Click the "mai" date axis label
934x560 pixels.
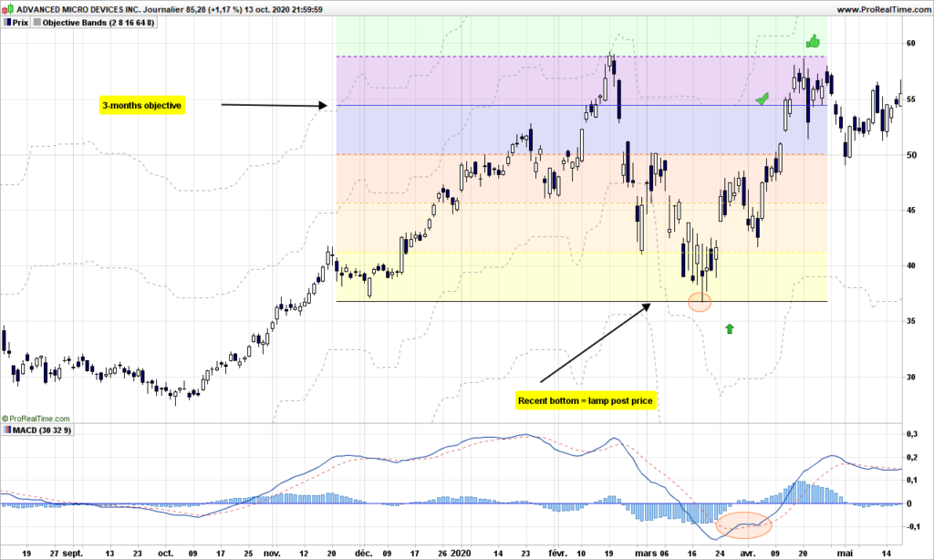point(846,553)
